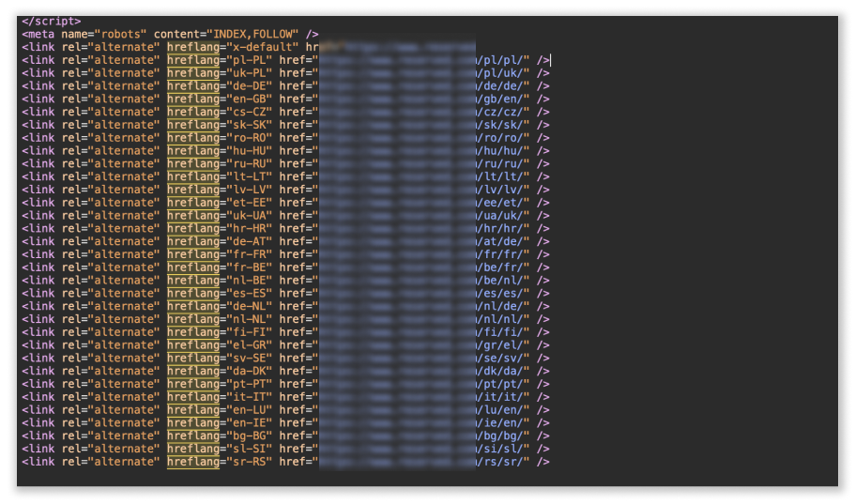Click the /pl/pl/ URL path
855x504 pixels.
pyautogui.click(x=500, y=60)
